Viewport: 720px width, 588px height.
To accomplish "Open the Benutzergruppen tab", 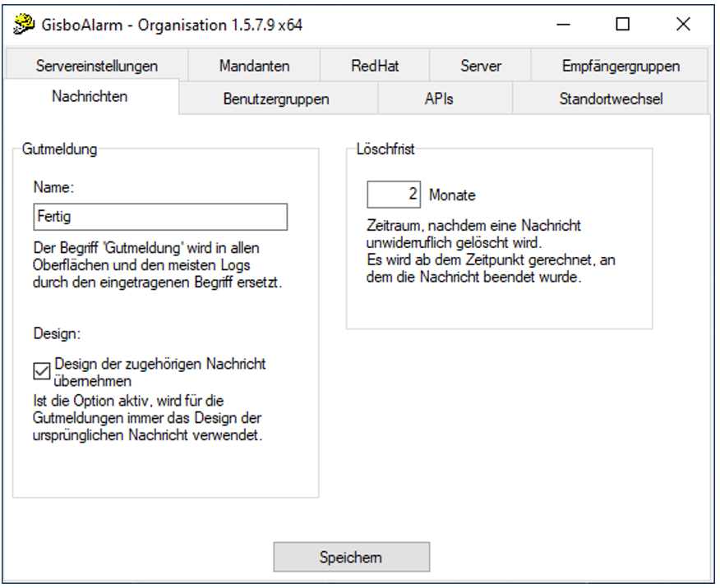I will pos(279,99).
